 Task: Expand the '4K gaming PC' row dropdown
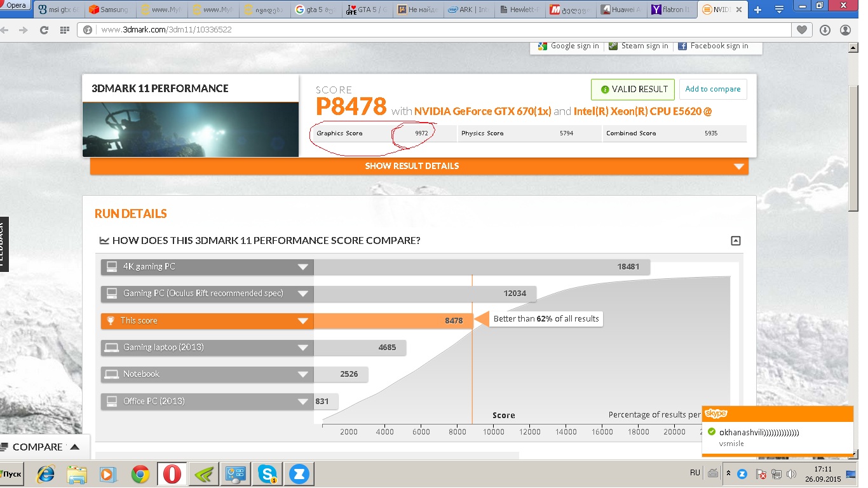[x=303, y=267]
